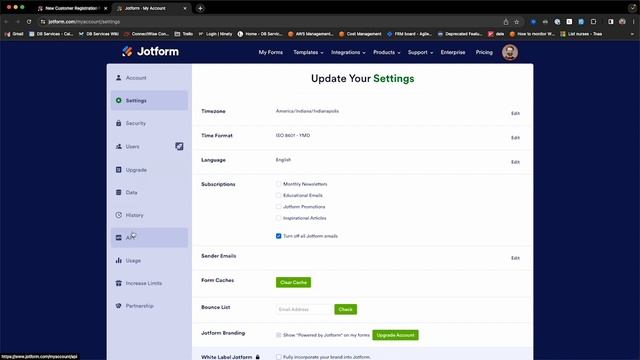Show all bookmarks overflow chevron

tap(632, 34)
